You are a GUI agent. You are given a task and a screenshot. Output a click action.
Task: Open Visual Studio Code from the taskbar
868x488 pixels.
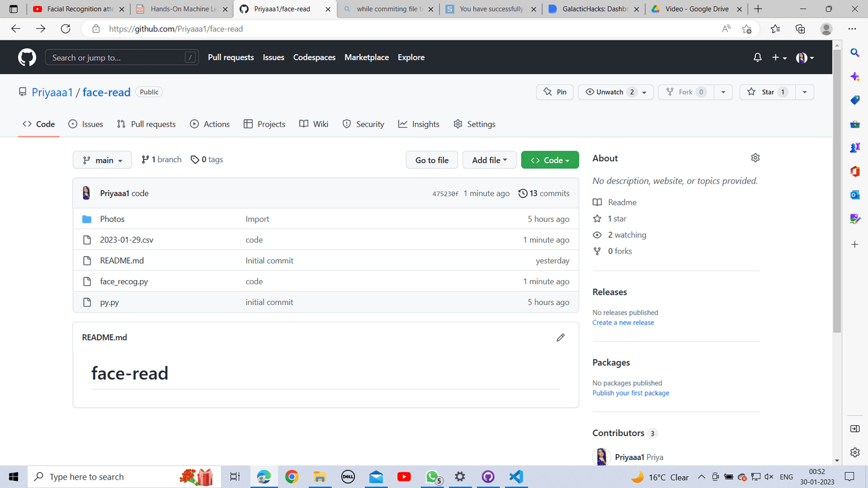(516, 477)
